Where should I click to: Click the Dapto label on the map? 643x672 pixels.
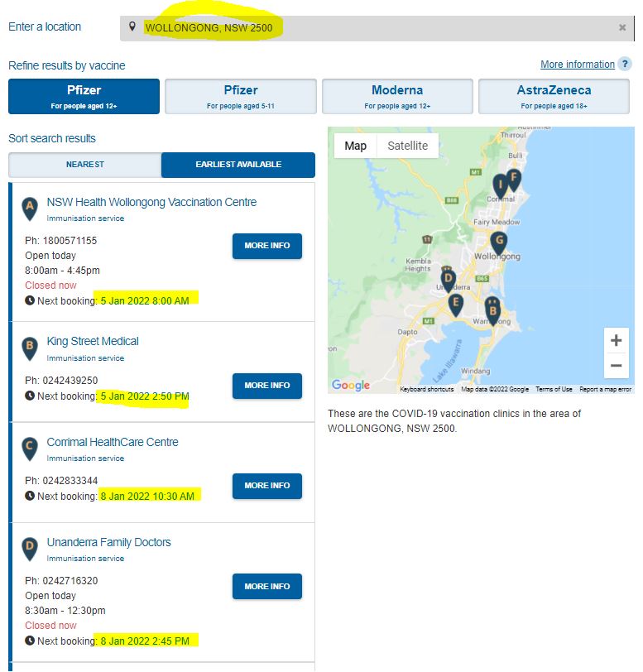pyautogui.click(x=407, y=332)
